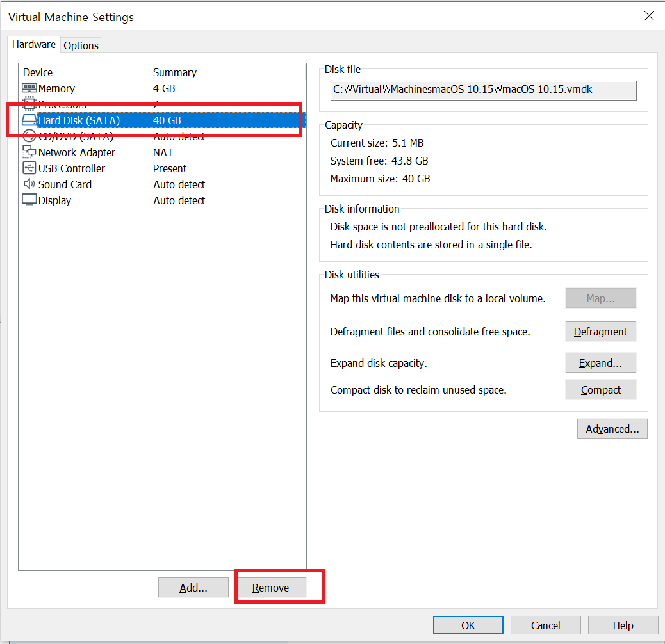This screenshot has height=644, width=665.
Task: Select the Sound Card speaker icon
Action: (29, 184)
